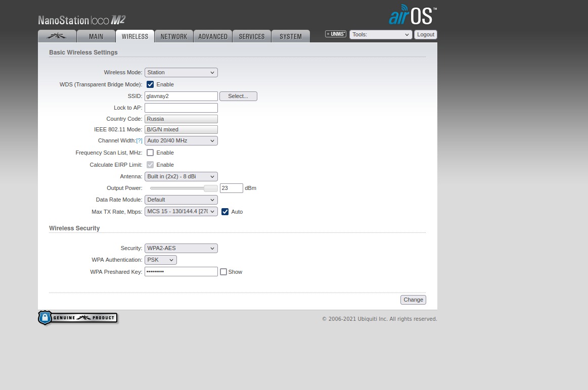Click the Genuine Product badge

tap(78, 318)
